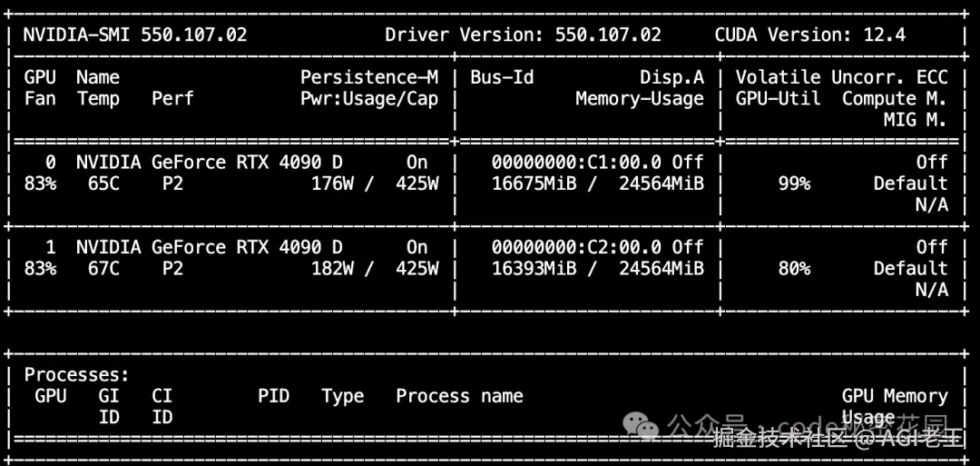Select the bus ID '00000000:C2:00.0'
Viewport: 980px width, 466px height.
[x=576, y=247]
